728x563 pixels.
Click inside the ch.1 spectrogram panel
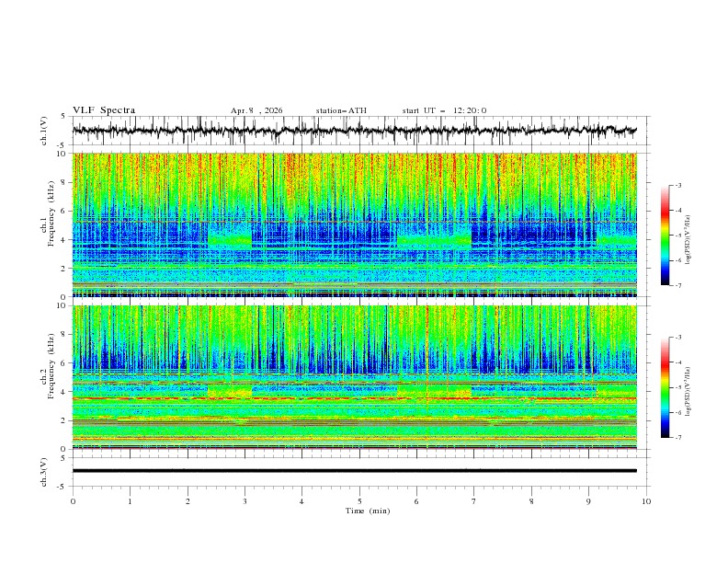click(354, 224)
